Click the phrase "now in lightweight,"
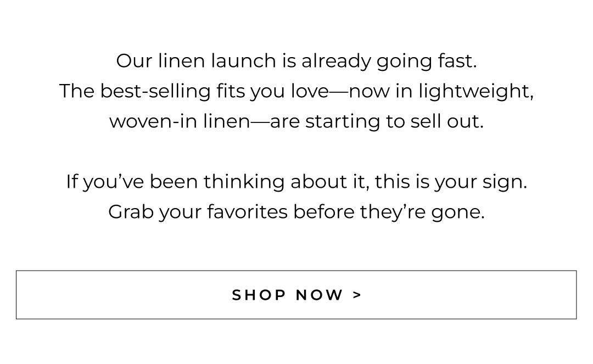The height and width of the screenshot is (364, 593). click(x=441, y=91)
